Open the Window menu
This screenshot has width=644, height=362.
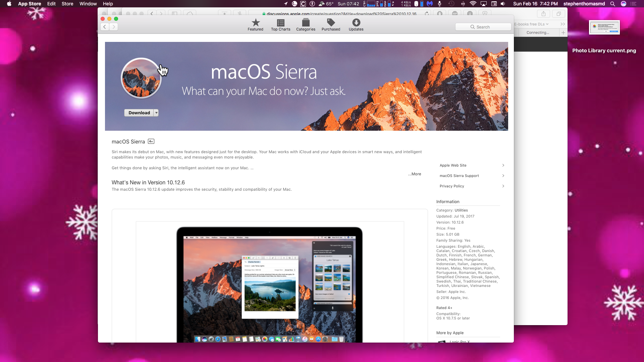[88, 4]
